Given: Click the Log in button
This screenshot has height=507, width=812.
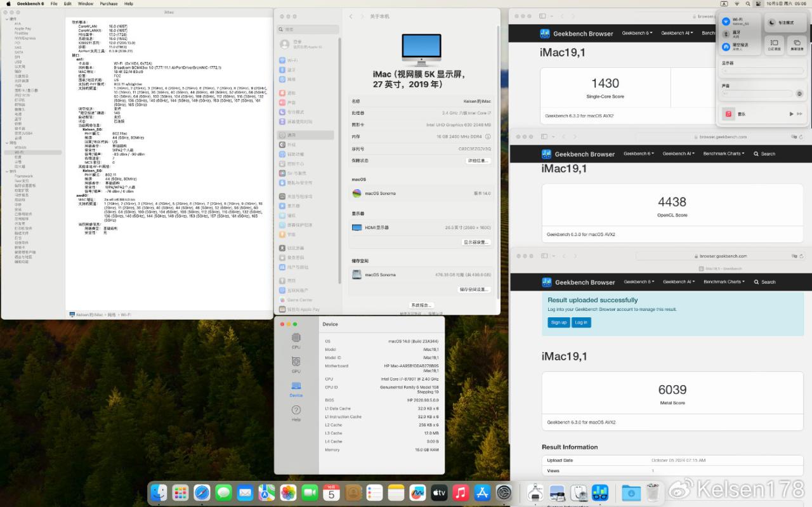Looking at the screenshot, I should point(581,322).
